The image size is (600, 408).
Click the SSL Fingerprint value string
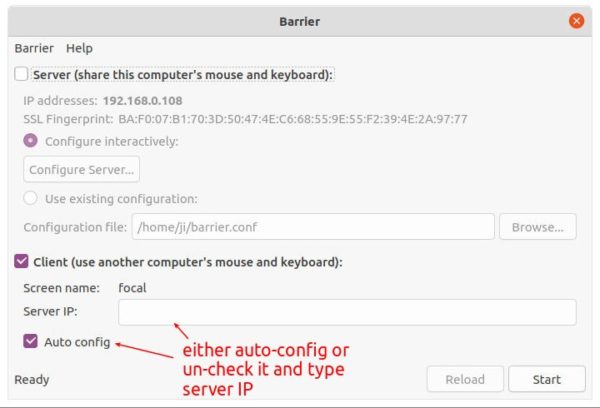293,119
